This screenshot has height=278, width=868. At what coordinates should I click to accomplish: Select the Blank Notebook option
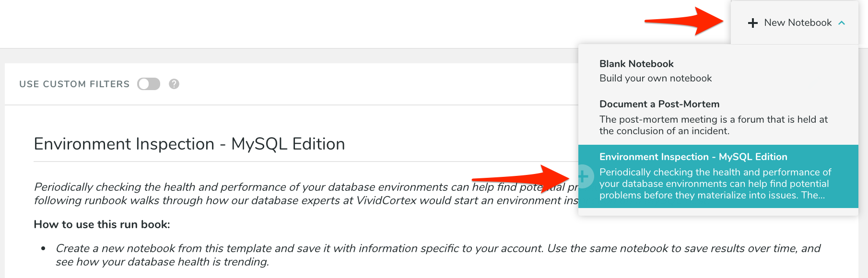[x=636, y=64]
